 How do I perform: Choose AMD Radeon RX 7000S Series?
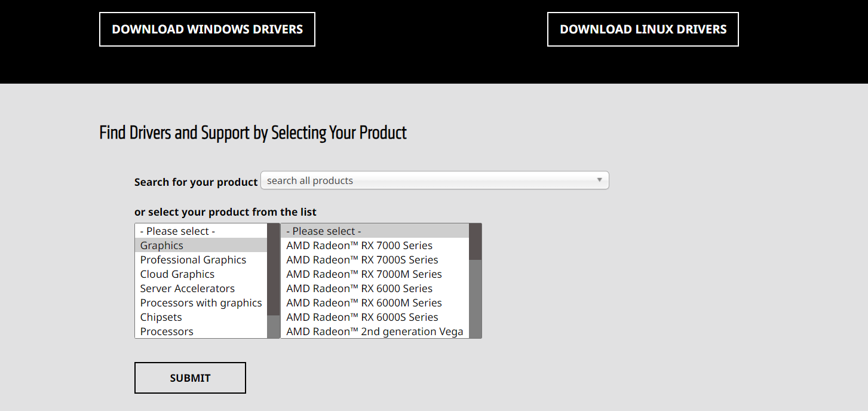(x=375, y=260)
